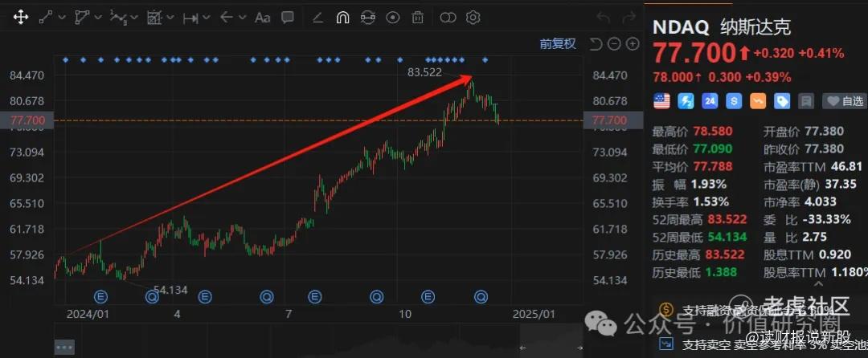
Task: Click the blue S badge icon
Action: [x=734, y=100]
